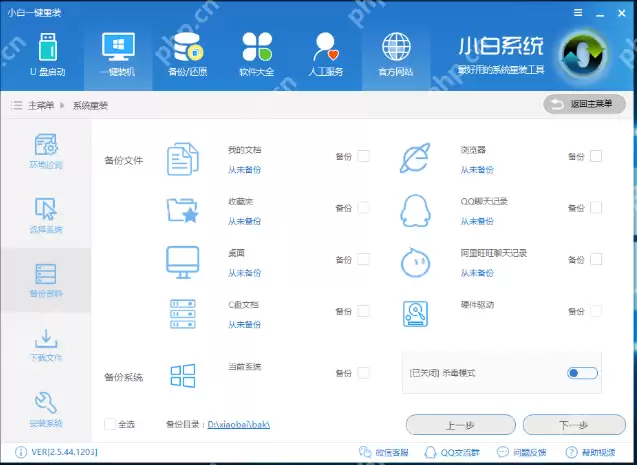Screen dimensions: 637x465
Task: Click 从未备份 status under 我的文档
Action: tap(244, 170)
